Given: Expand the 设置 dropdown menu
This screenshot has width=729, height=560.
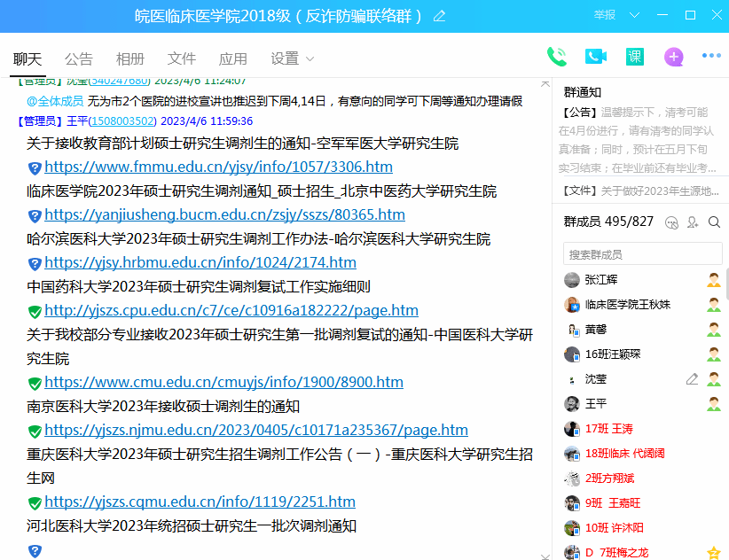Looking at the screenshot, I should point(310,59).
